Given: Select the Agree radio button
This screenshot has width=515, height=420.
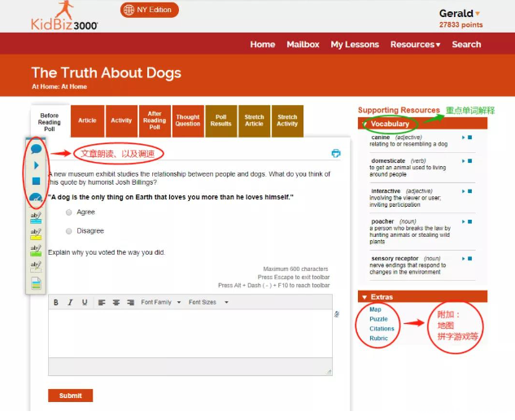Looking at the screenshot, I should click(x=68, y=212).
